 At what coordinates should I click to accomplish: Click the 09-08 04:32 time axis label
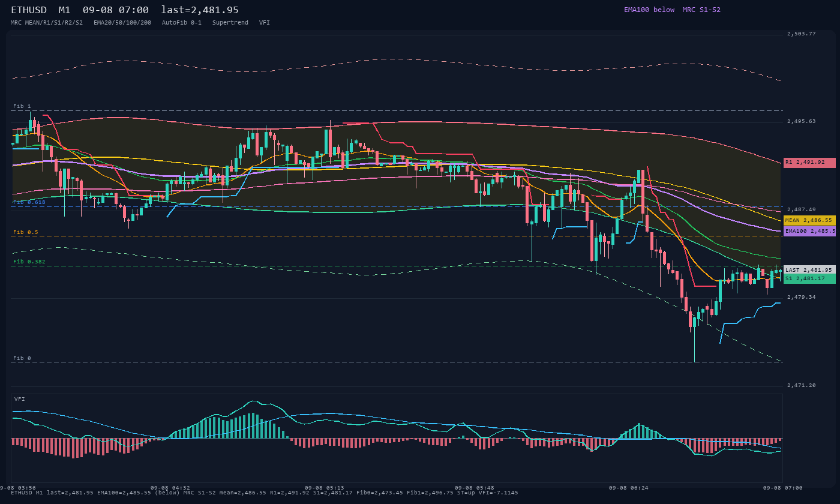coord(170,488)
